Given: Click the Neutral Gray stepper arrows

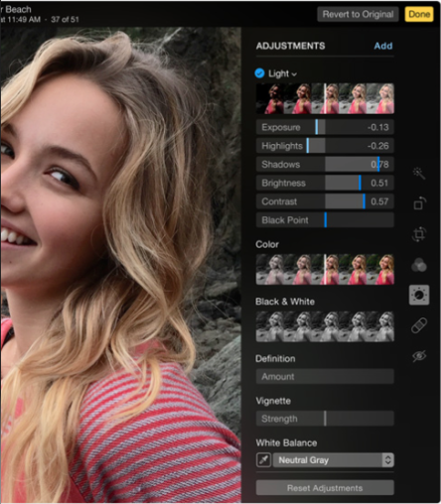Looking at the screenshot, I should 387,460.
